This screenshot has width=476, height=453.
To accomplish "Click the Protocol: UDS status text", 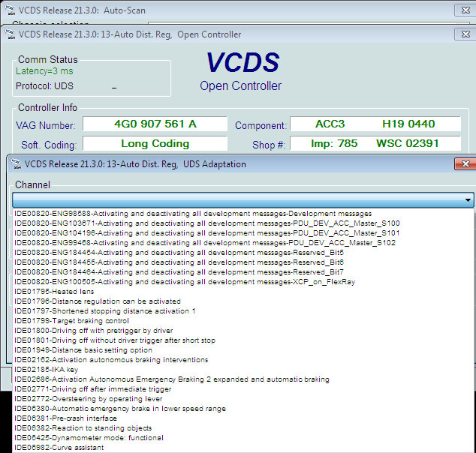I will coord(44,86).
